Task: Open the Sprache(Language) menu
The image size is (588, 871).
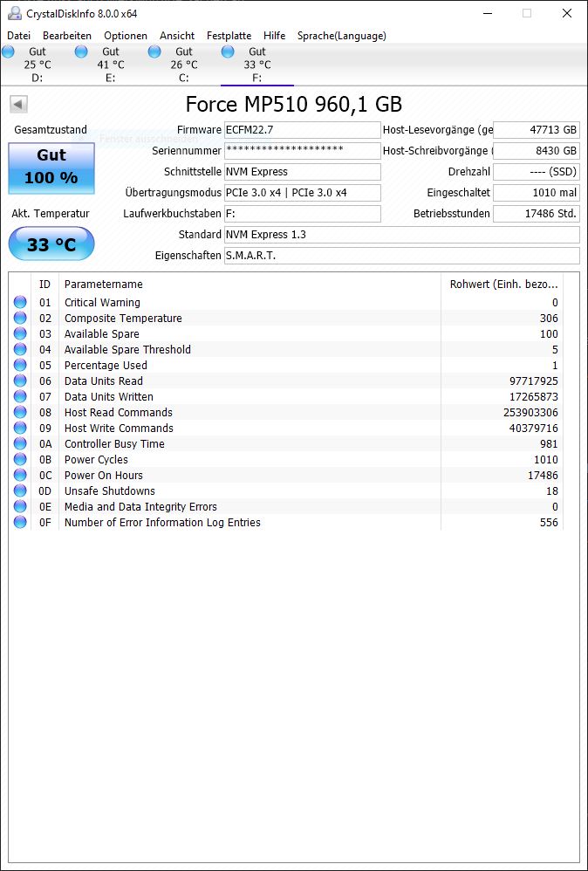Action: (341, 36)
